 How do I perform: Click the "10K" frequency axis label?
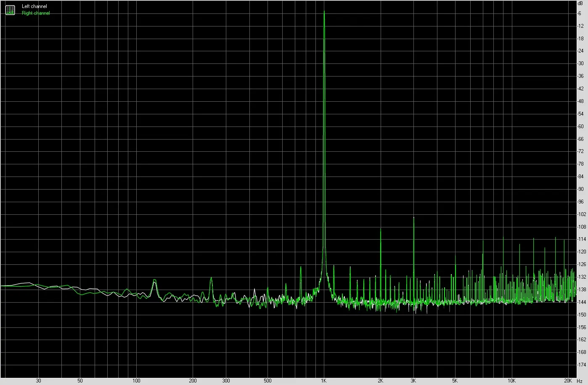coord(511,381)
